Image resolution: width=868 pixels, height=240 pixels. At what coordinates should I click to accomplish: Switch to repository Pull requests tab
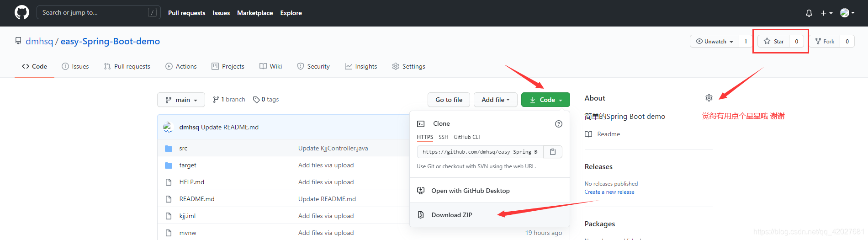pyautogui.click(x=127, y=66)
